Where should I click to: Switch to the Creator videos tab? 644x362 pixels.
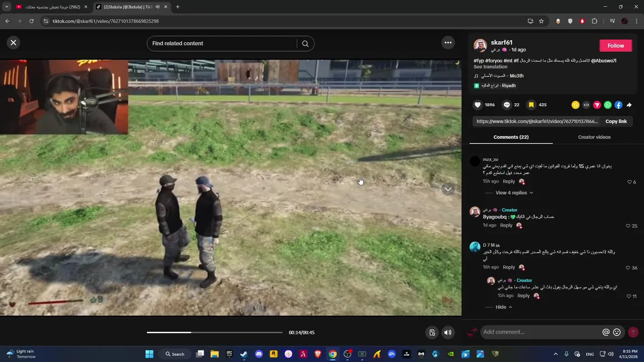(594, 137)
